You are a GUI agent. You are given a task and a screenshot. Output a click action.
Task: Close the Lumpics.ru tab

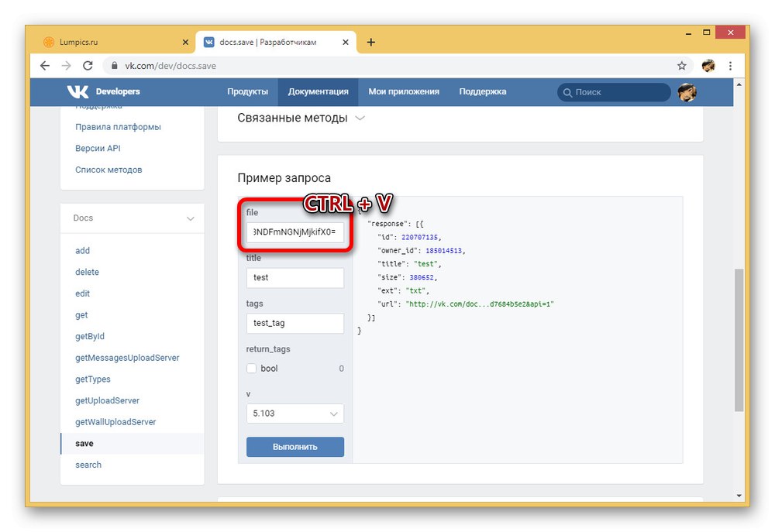(185, 43)
